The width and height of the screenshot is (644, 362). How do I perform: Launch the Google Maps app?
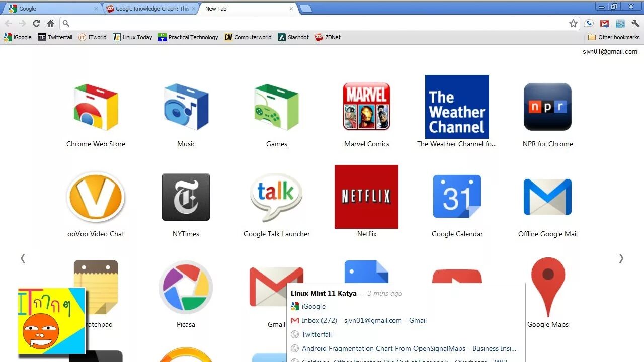(x=548, y=287)
